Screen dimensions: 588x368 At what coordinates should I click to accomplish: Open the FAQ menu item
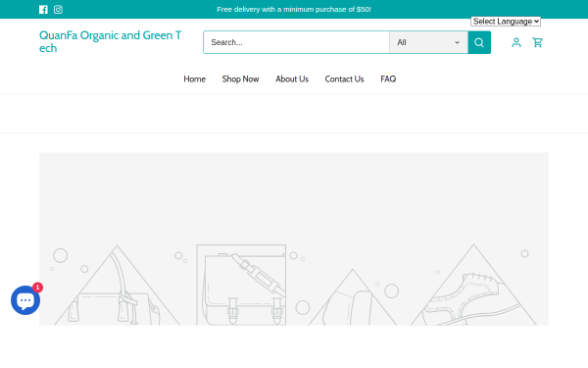(x=388, y=79)
